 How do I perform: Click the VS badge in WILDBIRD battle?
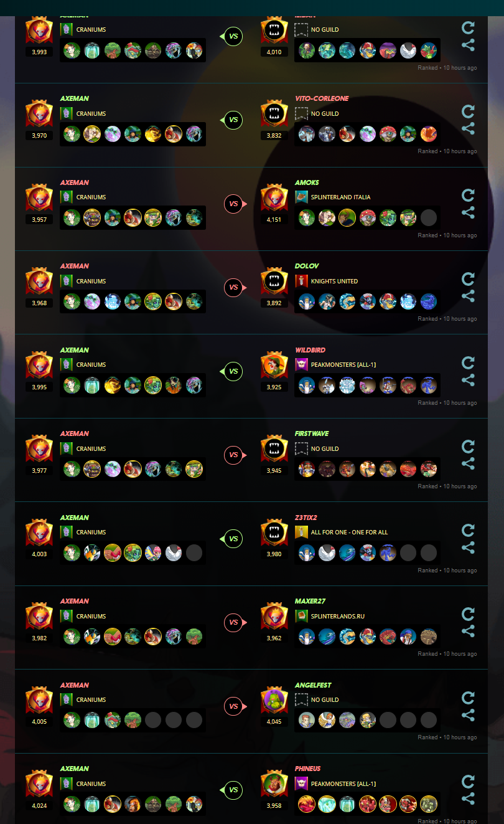click(233, 371)
